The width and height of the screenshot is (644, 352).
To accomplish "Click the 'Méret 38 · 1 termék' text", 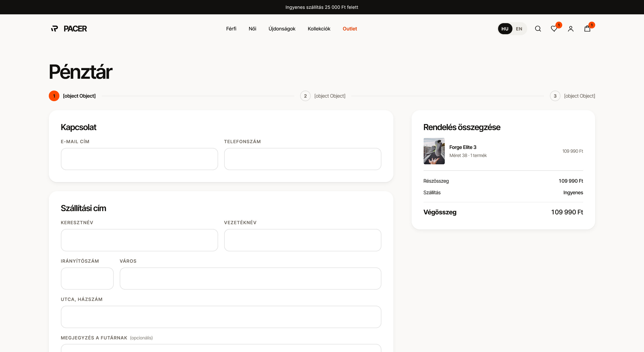I will tap(468, 155).
